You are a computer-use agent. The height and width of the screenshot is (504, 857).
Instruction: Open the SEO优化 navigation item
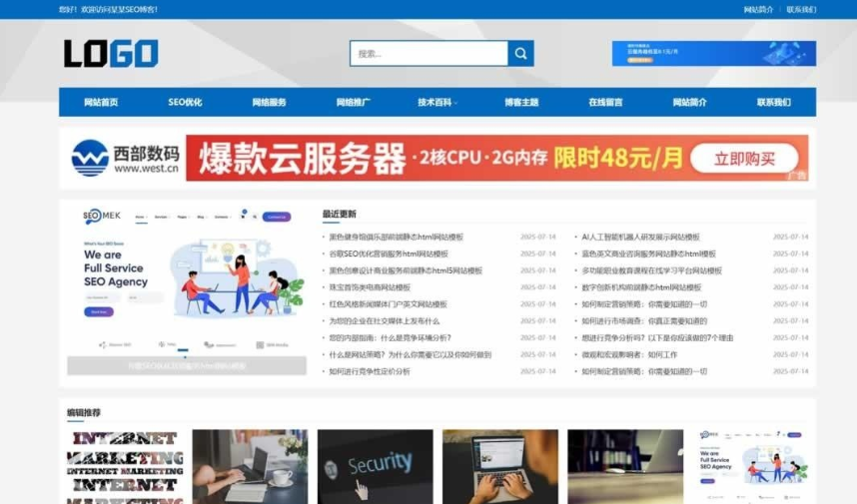tap(185, 102)
